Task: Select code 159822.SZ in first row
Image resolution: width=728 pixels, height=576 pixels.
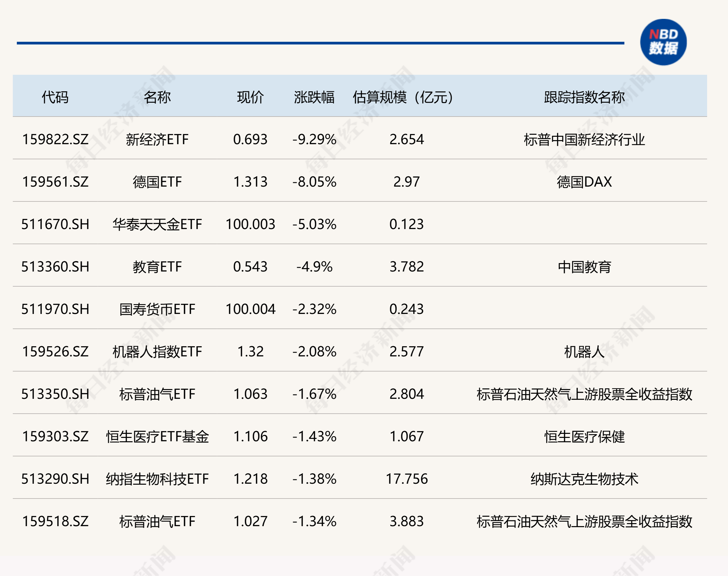Action: point(55,139)
